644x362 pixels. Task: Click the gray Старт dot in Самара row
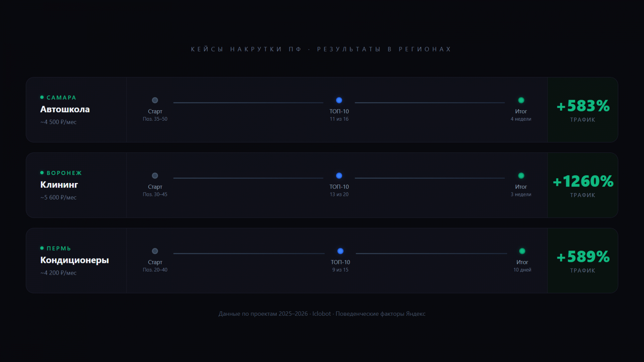coord(155,100)
